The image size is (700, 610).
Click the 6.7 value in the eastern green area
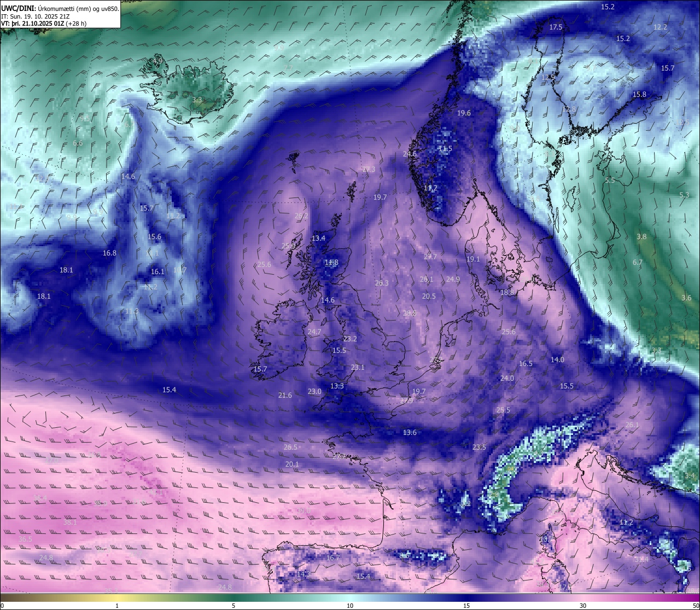(x=638, y=263)
